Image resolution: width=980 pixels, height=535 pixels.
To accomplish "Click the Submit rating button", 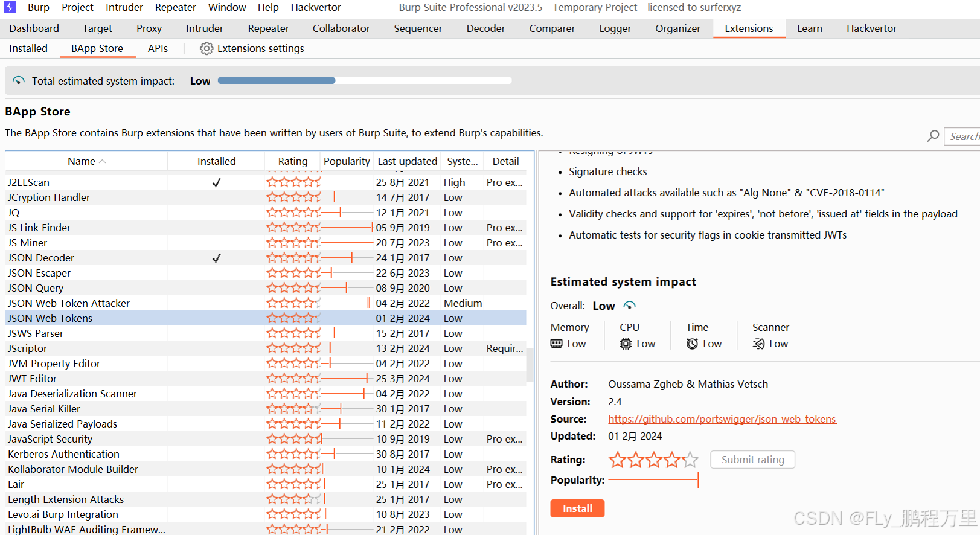I will 752,460.
